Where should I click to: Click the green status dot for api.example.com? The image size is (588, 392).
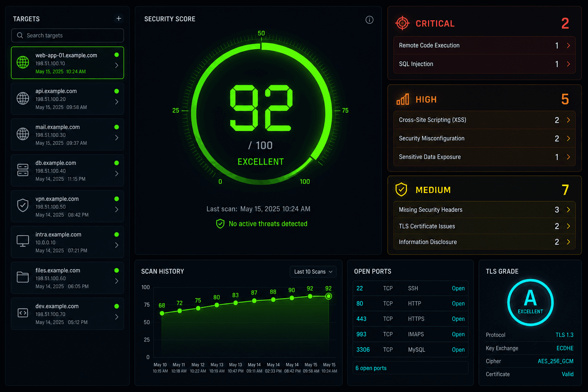[x=117, y=91]
